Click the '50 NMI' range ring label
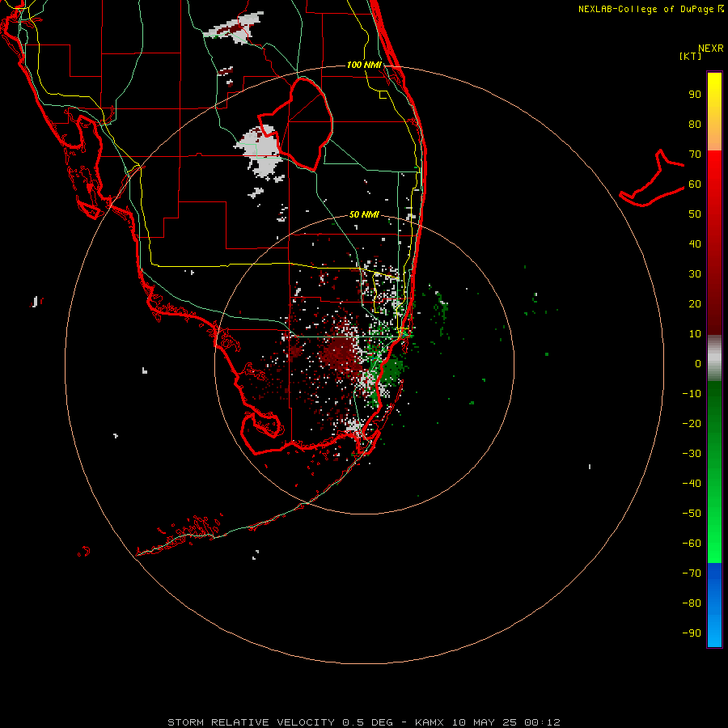 pyautogui.click(x=364, y=214)
